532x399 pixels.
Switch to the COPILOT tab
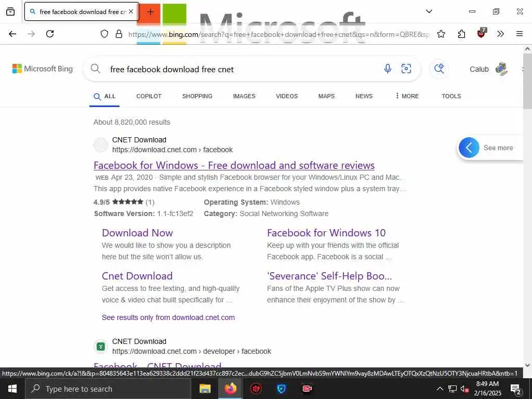149,96
